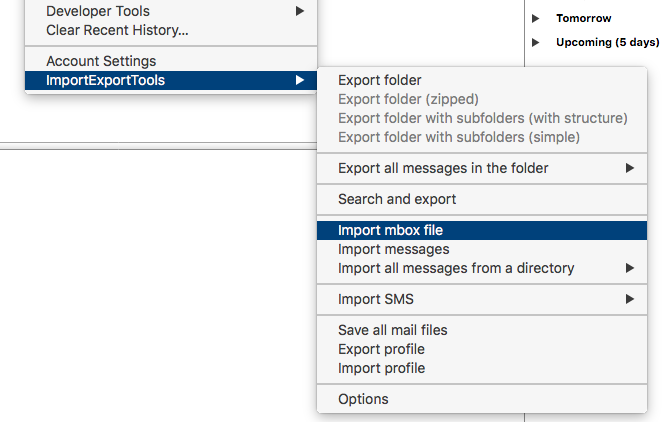Open the Developer Tools submenu
Image resolution: width=666 pixels, height=422 pixels.
(x=98, y=11)
